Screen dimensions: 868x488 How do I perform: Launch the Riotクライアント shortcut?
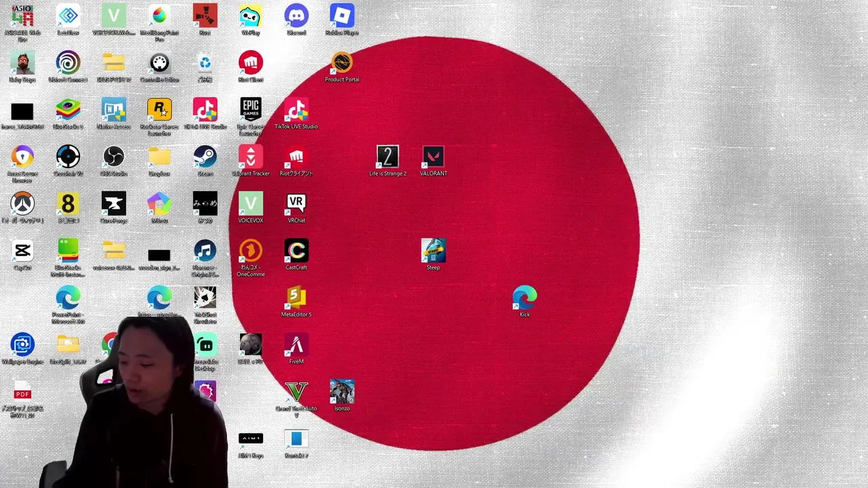point(296,157)
